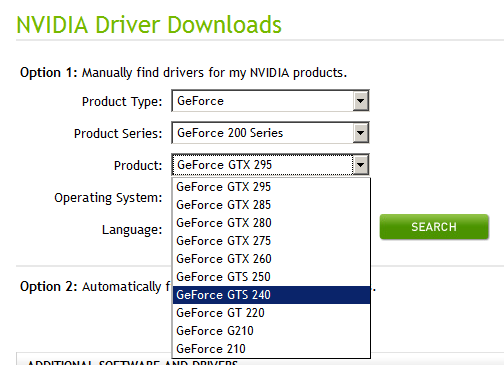Collapse the Product dropdown arrow
504x365 pixels.
360,165
